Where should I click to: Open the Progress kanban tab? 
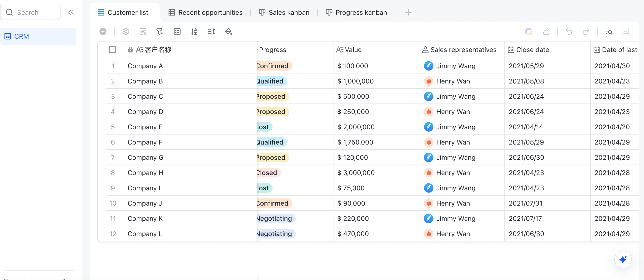point(356,13)
